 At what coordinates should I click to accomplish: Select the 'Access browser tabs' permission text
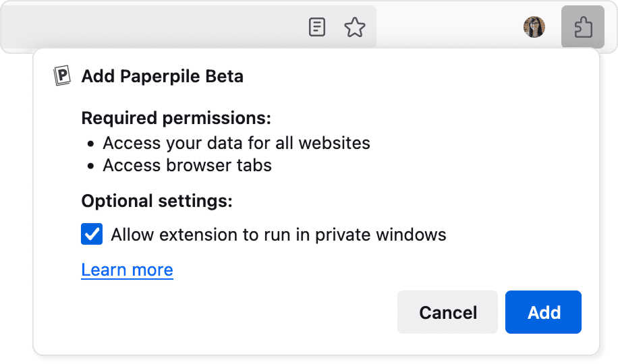click(187, 166)
